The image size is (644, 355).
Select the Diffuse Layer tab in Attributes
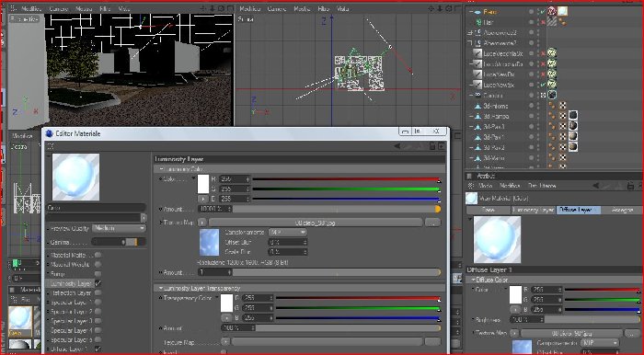point(579,210)
